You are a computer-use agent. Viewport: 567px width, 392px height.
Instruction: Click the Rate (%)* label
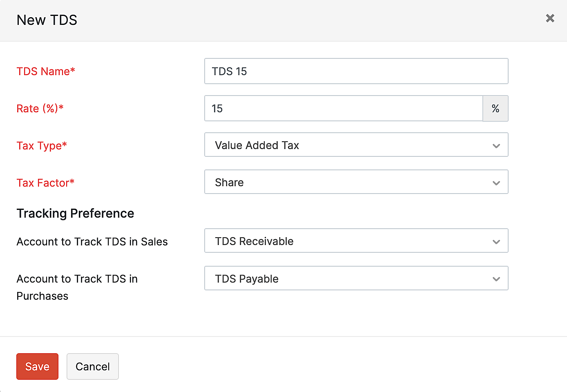40,109
